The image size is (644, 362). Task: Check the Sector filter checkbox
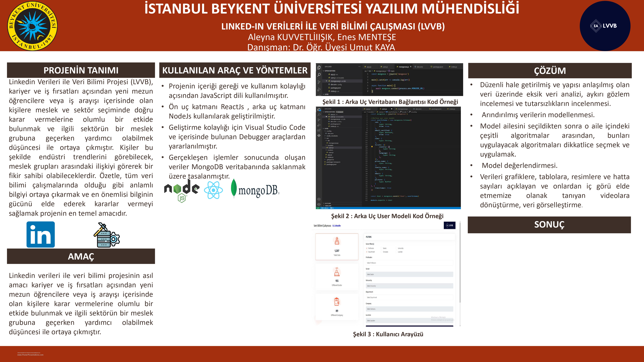[x=381, y=248]
